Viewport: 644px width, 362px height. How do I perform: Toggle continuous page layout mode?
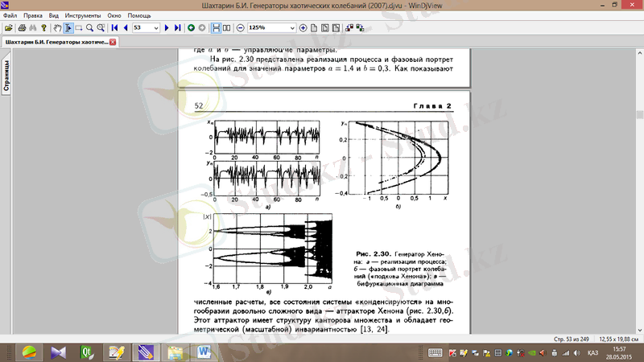(x=215, y=27)
